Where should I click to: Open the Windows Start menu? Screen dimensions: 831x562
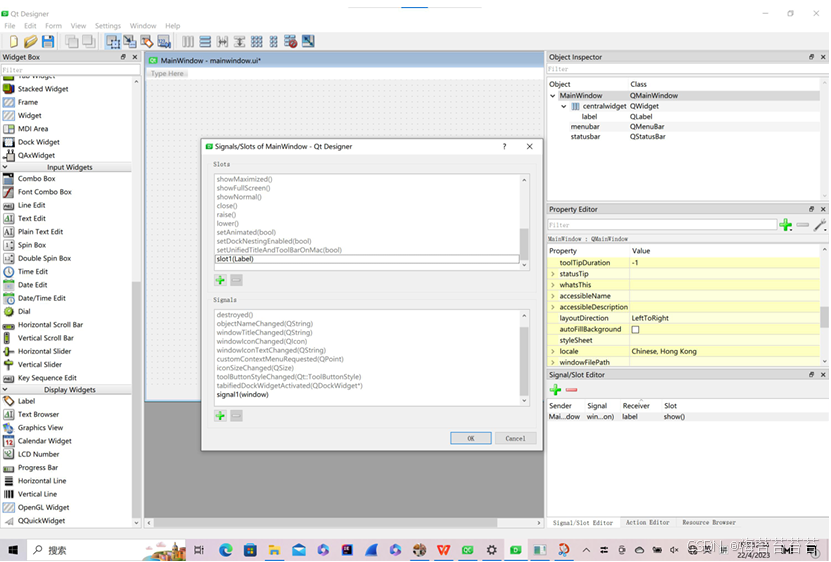point(13,550)
